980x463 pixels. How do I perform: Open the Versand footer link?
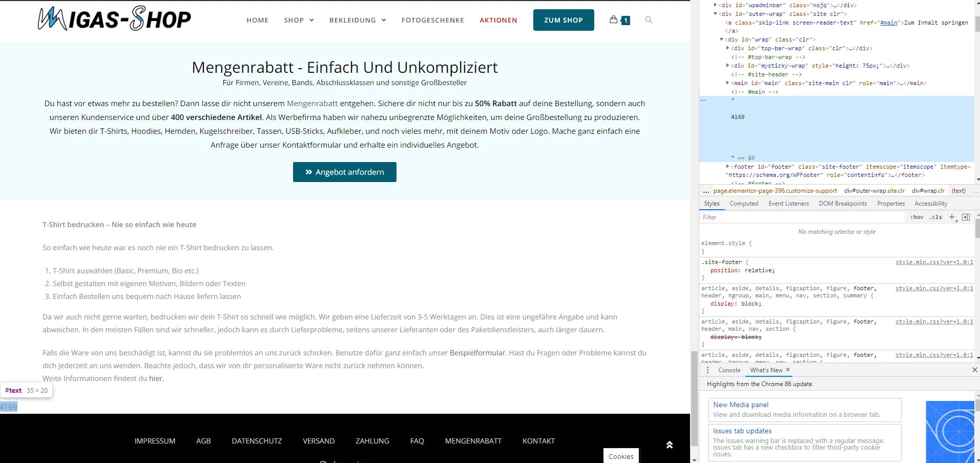(x=319, y=441)
